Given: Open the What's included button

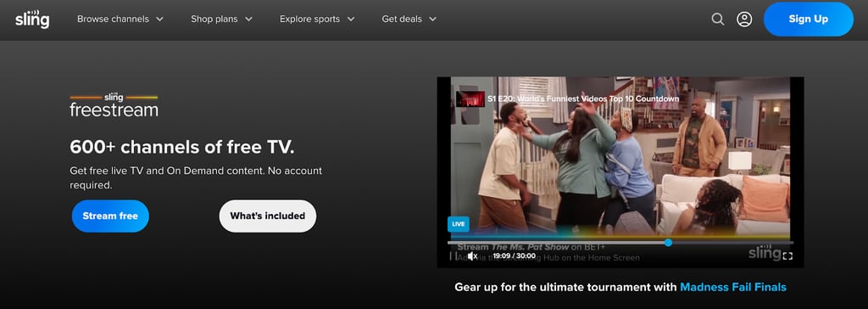Looking at the screenshot, I should click(x=267, y=216).
